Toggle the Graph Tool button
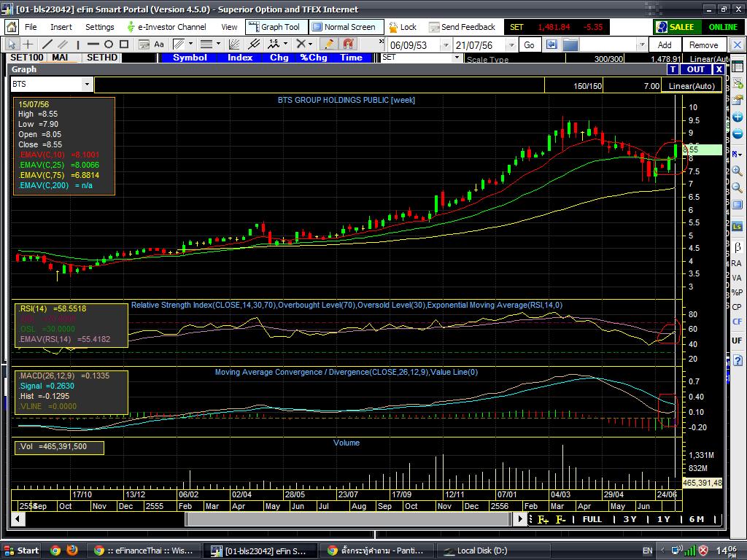The height and width of the screenshot is (560, 747). (276, 27)
